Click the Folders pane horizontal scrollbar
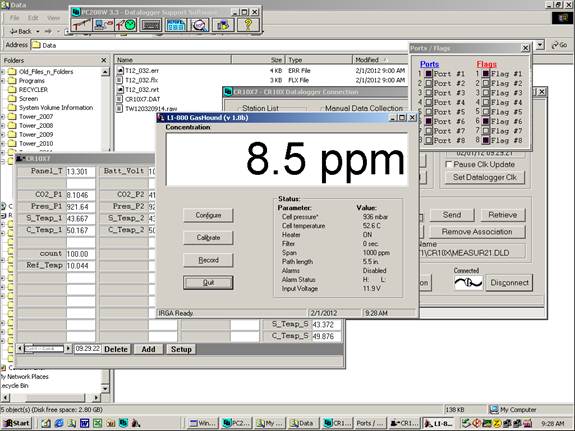 click(50, 397)
